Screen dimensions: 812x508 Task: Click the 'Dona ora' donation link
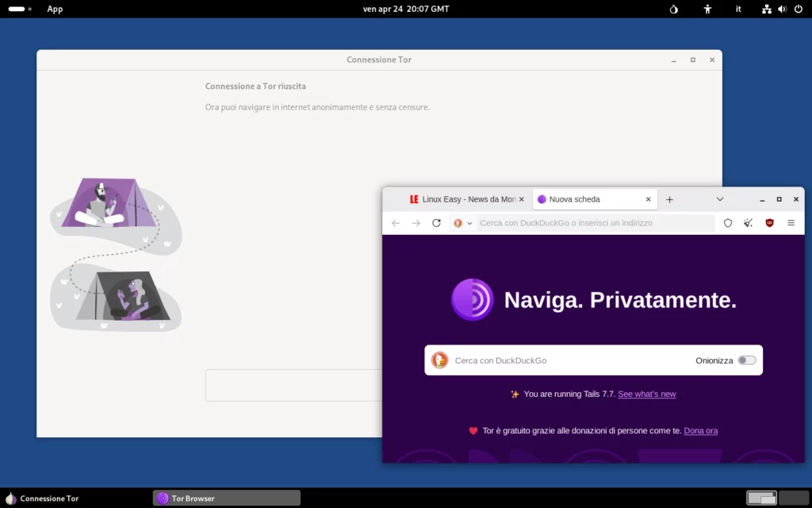(700, 430)
